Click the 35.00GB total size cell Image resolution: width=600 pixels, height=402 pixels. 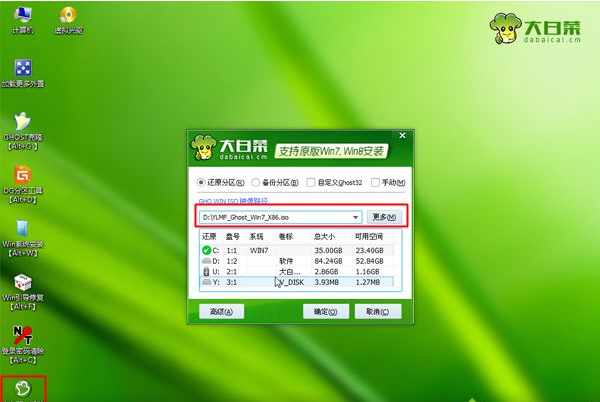pos(328,251)
